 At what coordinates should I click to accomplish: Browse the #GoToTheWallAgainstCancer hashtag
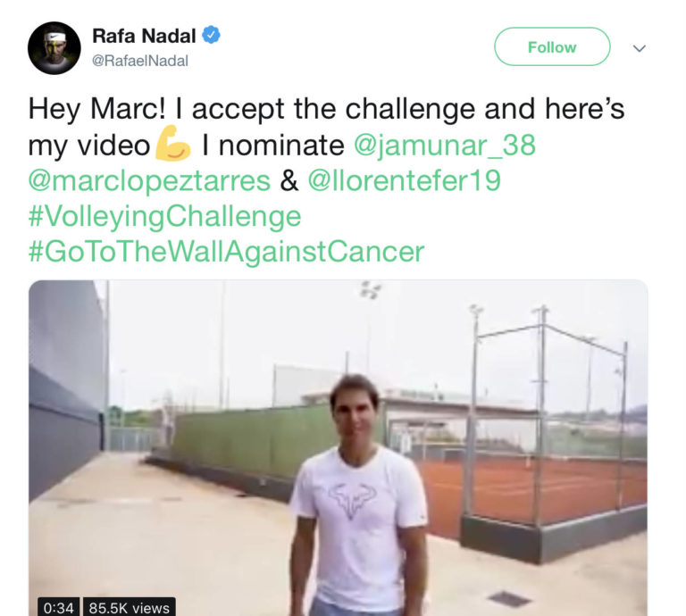pyautogui.click(x=226, y=253)
